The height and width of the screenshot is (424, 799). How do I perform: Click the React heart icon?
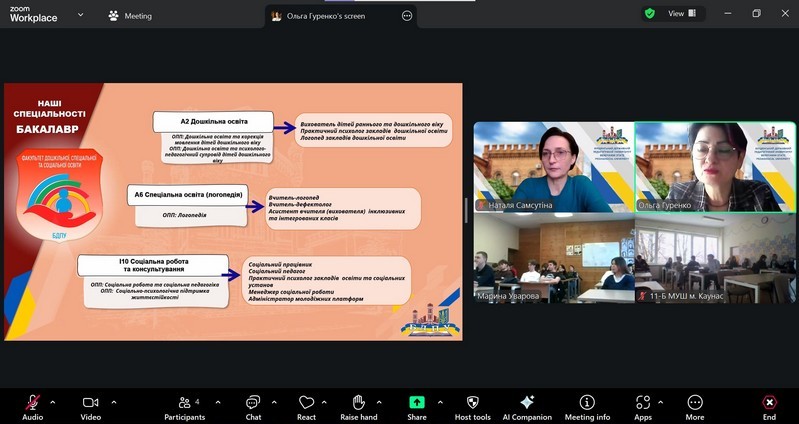tap(306, 402)
